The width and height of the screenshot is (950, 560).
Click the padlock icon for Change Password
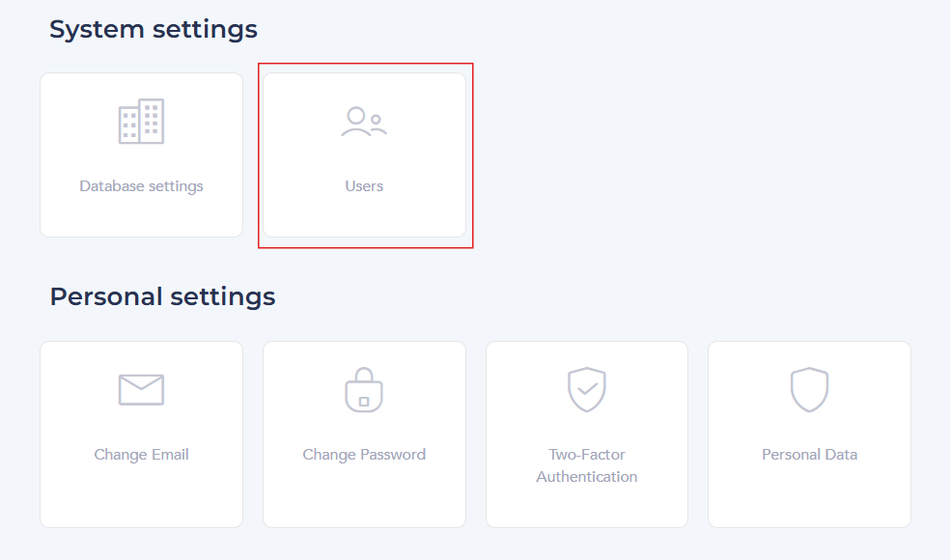(364, 390)
